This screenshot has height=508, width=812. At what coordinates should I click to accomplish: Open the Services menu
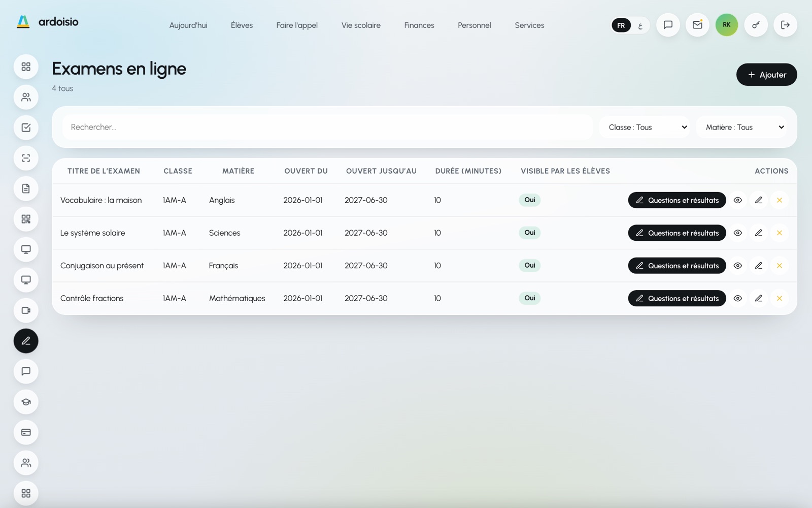pos(529,25)
